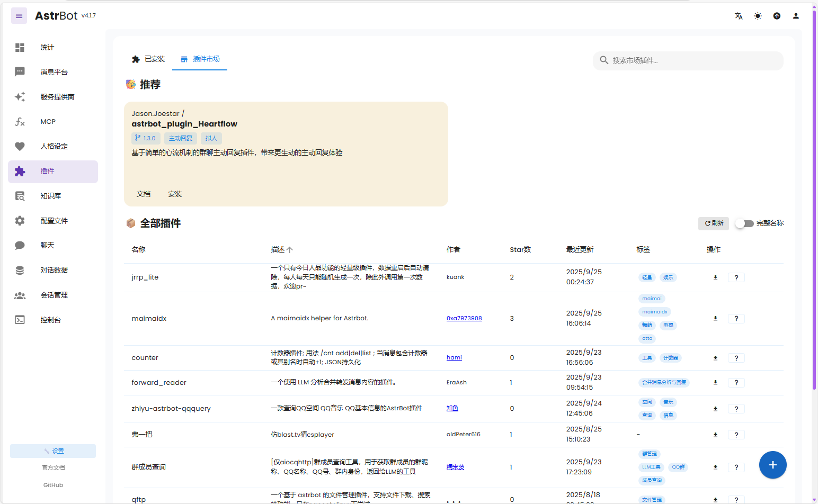Click the download icon for maimaidx

point(715,318)
